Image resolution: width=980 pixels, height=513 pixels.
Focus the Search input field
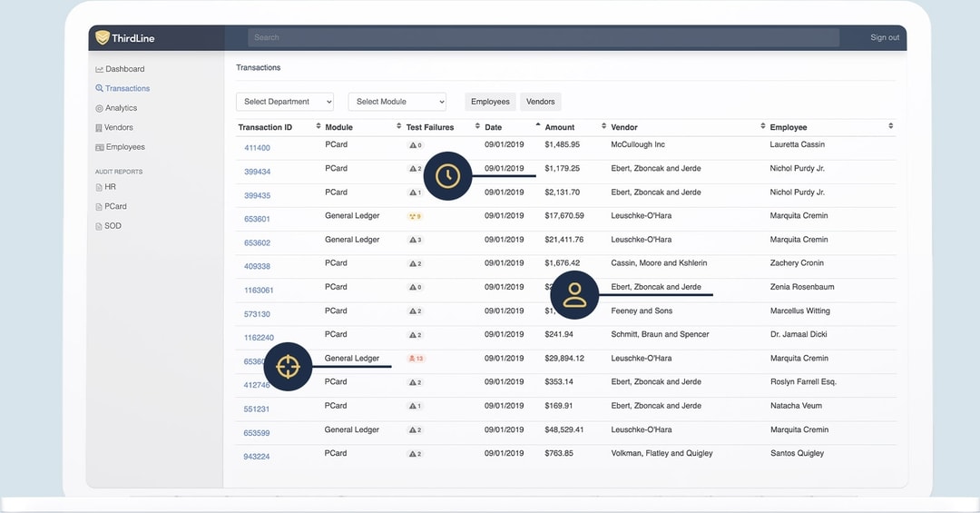[x=544, y=37]
